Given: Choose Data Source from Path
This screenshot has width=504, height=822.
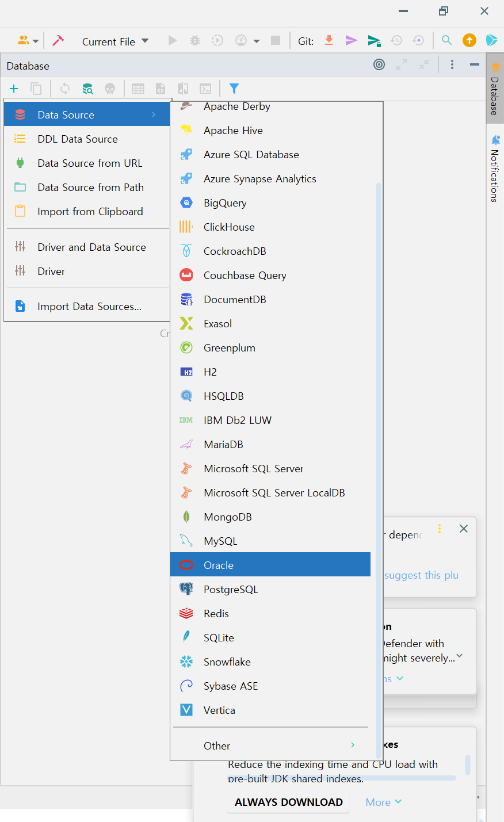Looking at the screenshot, I should tap(87, 187).
